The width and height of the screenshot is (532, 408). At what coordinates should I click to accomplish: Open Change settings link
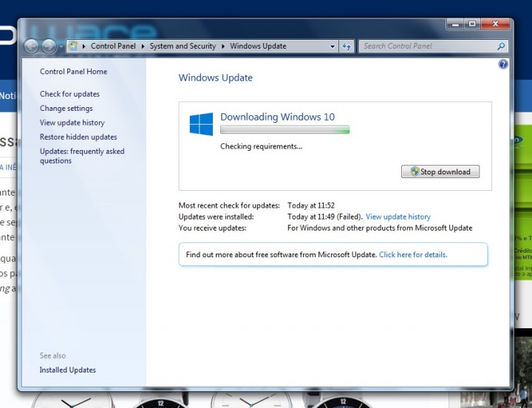66,108
